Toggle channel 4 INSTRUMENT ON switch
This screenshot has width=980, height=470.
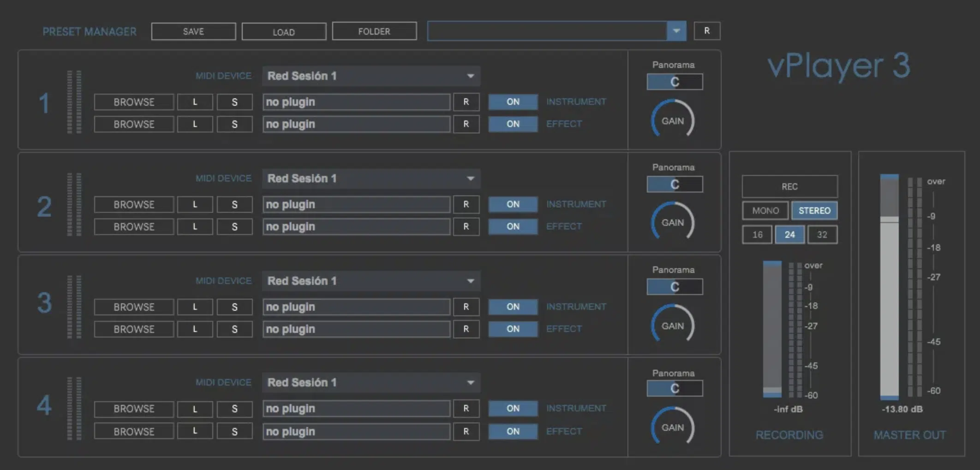[x=513, y=409]
